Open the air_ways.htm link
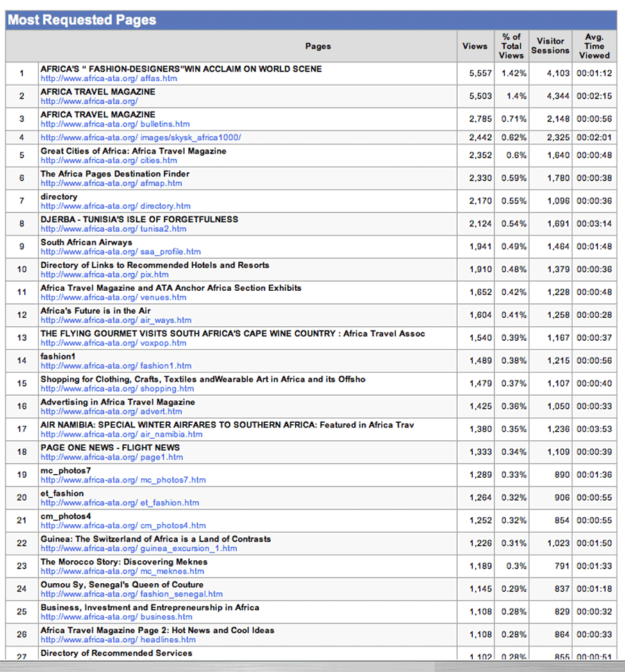 (x=116, y=320)
